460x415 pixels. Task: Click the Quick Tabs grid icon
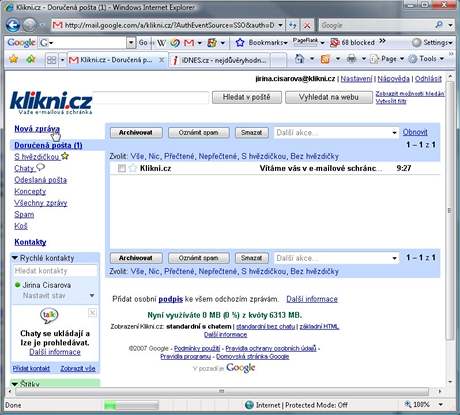coord(51,60)
